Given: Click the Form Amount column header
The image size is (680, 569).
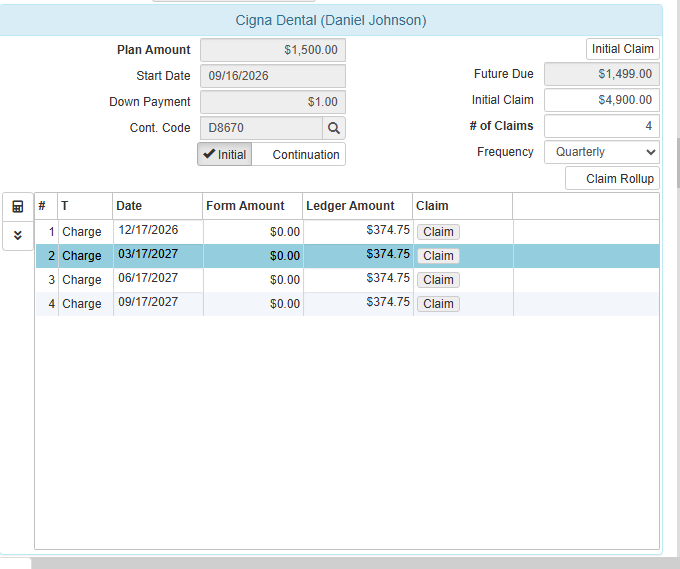Looking at the screenshot, I should [x=252, y=206].
